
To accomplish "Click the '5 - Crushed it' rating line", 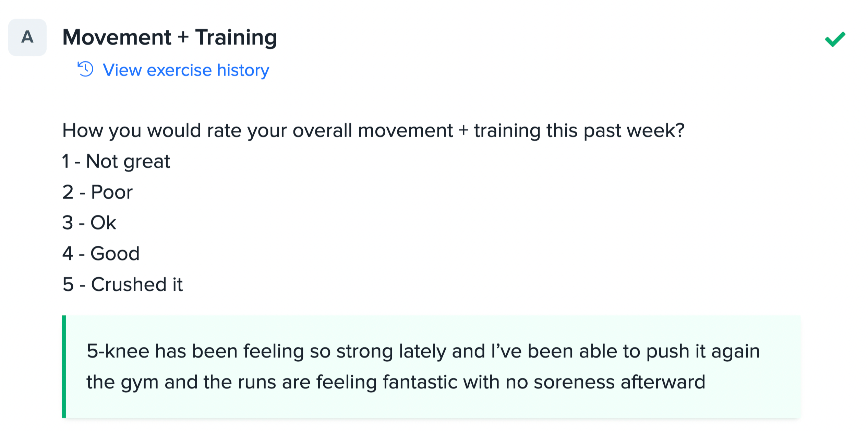I will [123, 284].
